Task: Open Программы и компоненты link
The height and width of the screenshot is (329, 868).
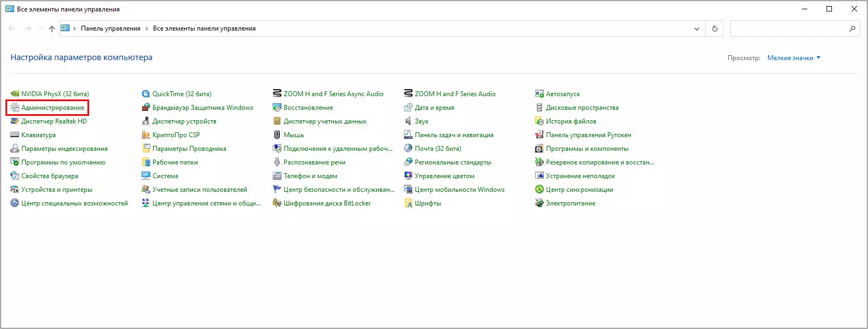Action: (x=587, y=149)
